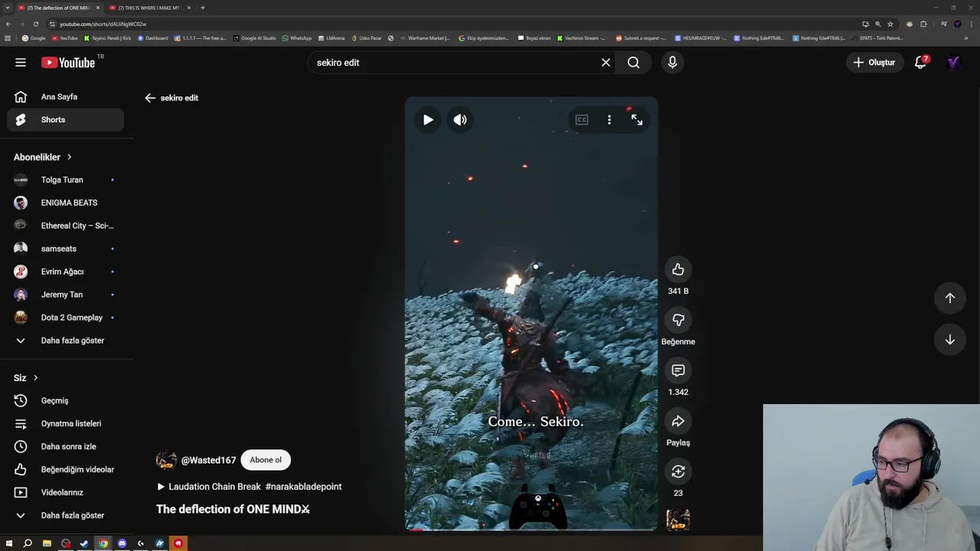Like the short (341 B)
This screenshot has height=551, width=980.
678,269
